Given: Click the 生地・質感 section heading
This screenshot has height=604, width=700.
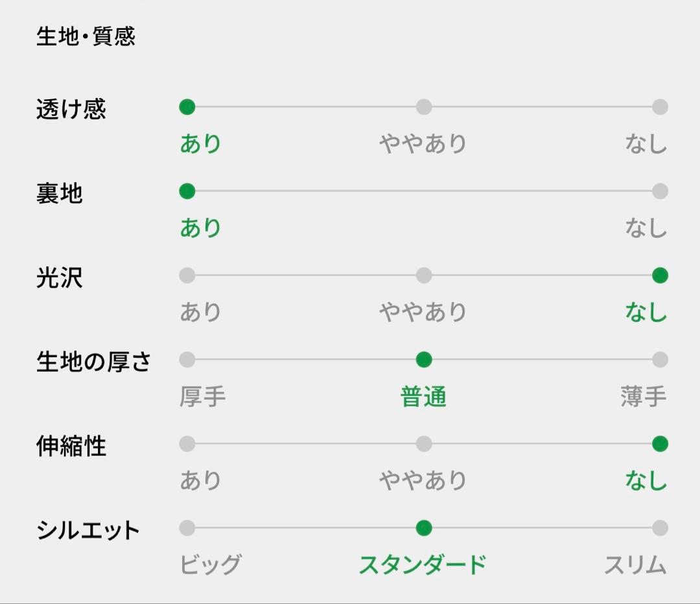Looking at the screenshot, I should [x=86, y=36].
